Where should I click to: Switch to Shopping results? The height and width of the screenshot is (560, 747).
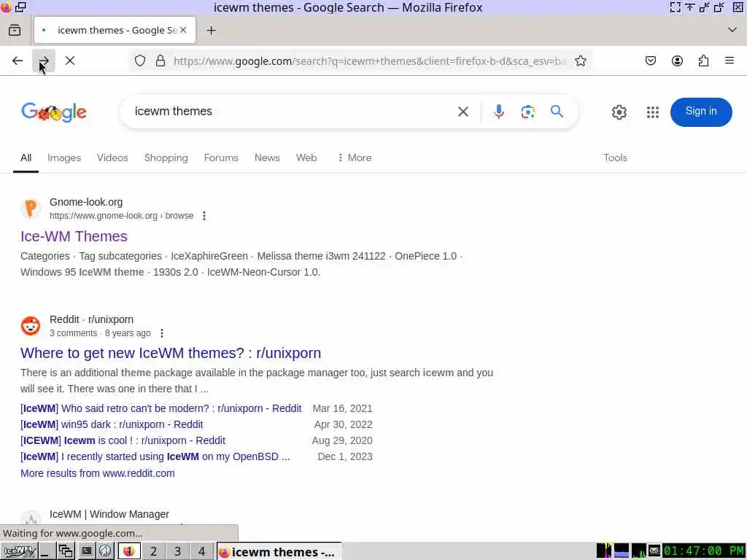click(166, 157)
